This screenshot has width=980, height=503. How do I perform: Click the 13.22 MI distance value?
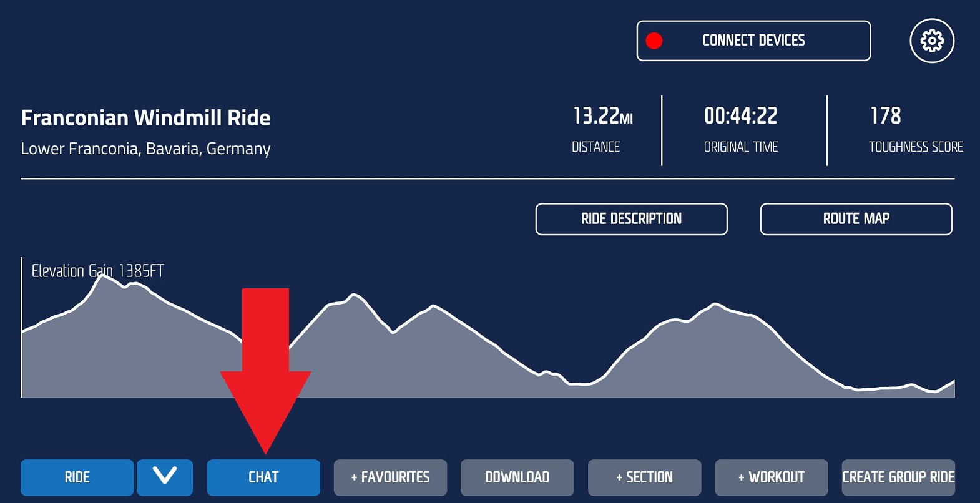[x=603, y=115]
